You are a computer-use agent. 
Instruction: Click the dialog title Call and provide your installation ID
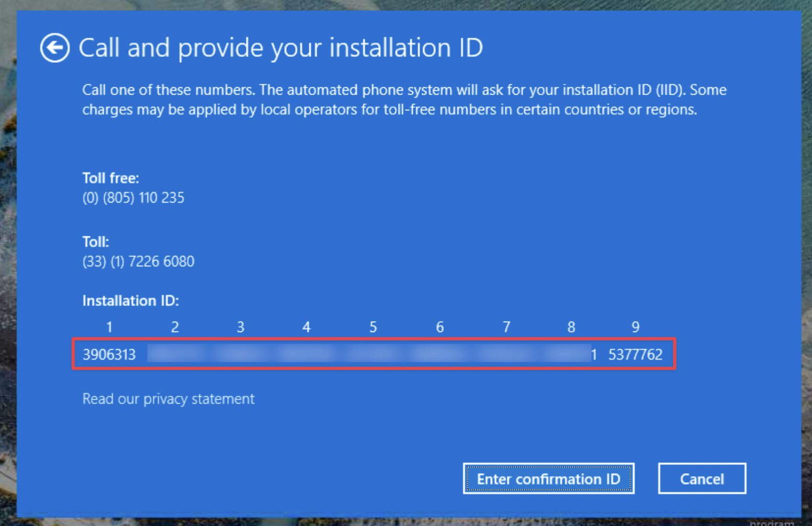click(280, 48)
